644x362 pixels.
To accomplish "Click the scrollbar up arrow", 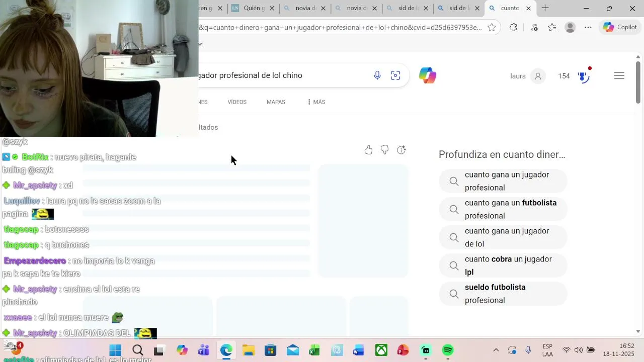I will coord(638,56).
